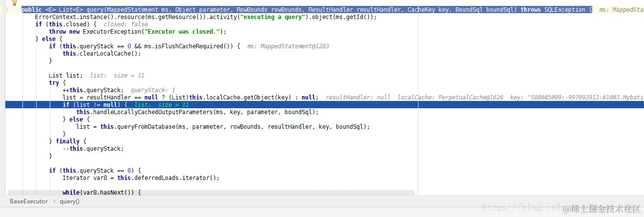Click the deferredLoads.iterator() line
644x217 pixels.
pos(141,178)
